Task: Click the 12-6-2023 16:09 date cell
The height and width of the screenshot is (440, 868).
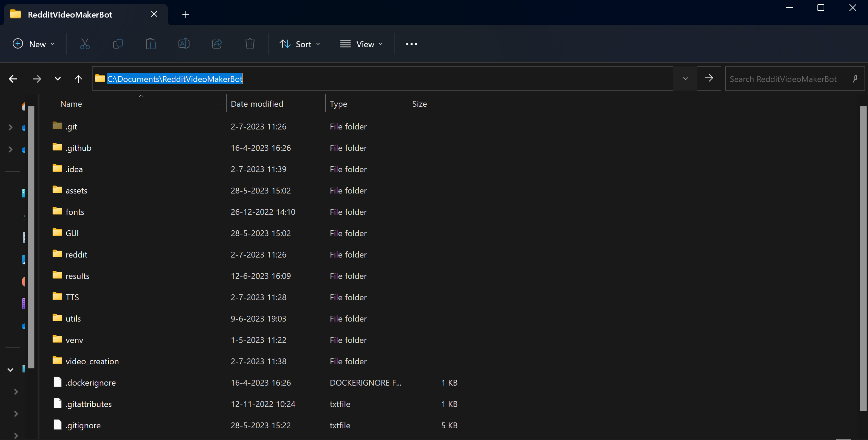Action: (261, 276)
